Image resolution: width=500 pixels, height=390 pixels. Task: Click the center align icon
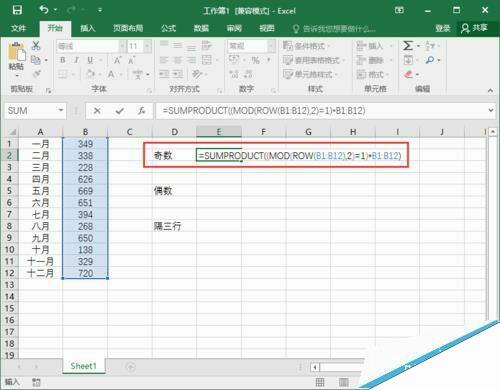coord(177,60)
